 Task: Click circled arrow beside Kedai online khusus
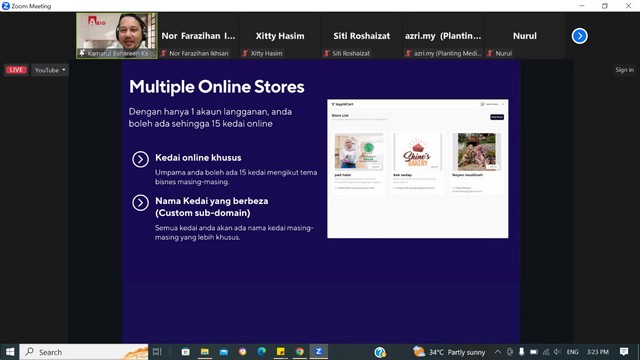coord(140,159)
